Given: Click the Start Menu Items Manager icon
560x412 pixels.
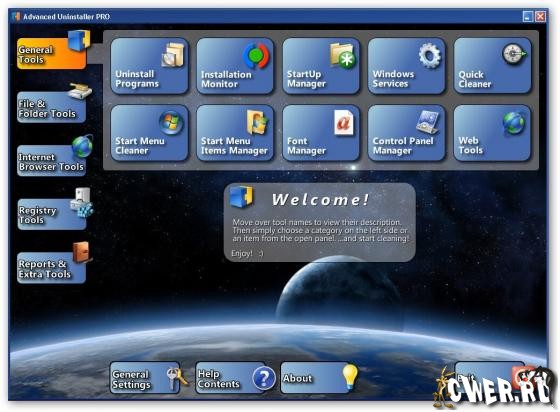Looking at the screenshot, I should [x=257, y=122].
